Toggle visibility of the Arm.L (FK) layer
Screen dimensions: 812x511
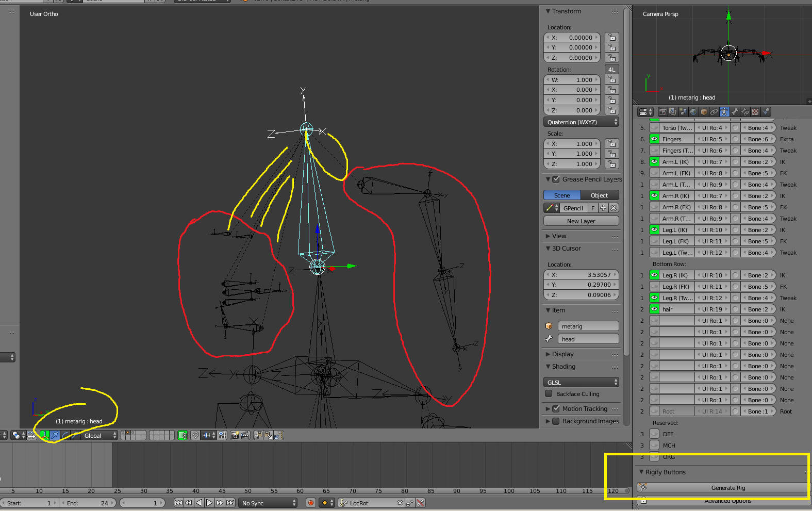point(654,173)
